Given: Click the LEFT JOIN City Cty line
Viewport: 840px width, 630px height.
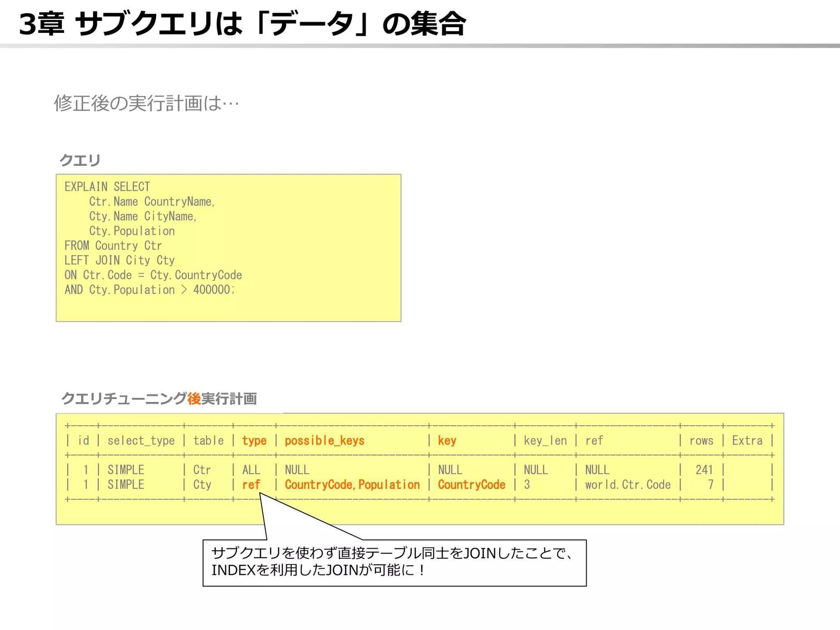Looking at the screenshot, I should tap(119, 260).
